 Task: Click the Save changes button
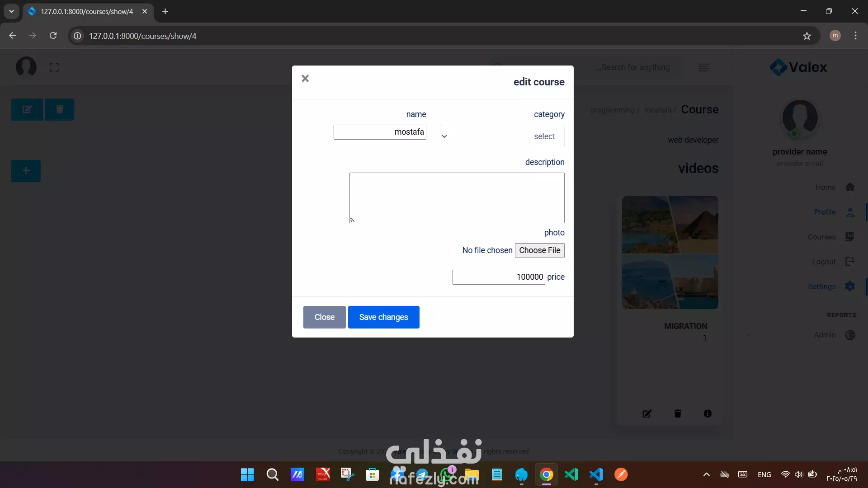click(383, 317)
